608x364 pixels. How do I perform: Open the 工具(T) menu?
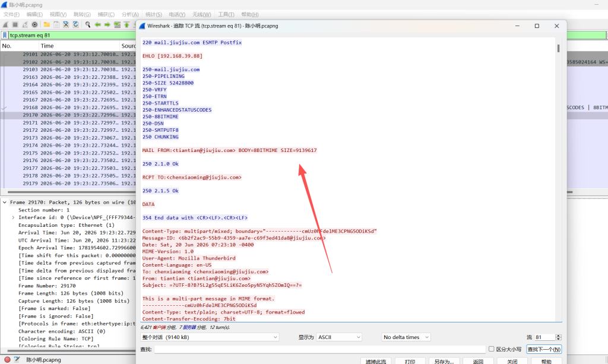coord(226,14)
